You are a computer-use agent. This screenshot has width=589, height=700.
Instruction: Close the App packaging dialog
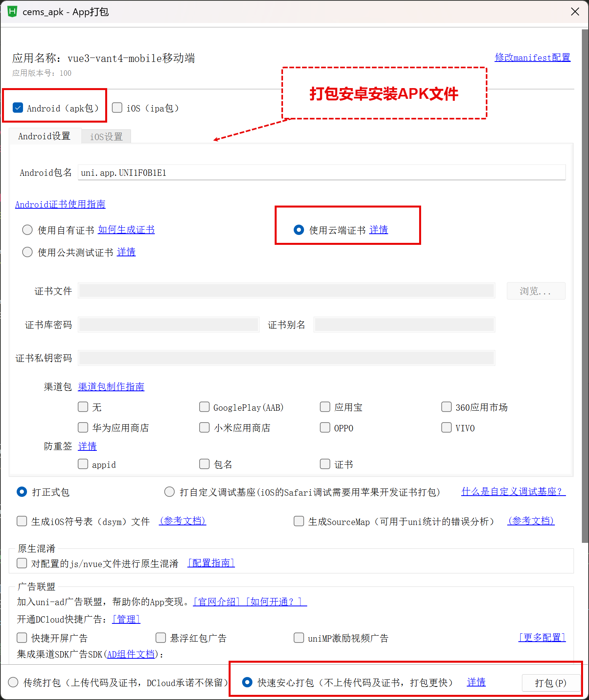coord(575,12)
